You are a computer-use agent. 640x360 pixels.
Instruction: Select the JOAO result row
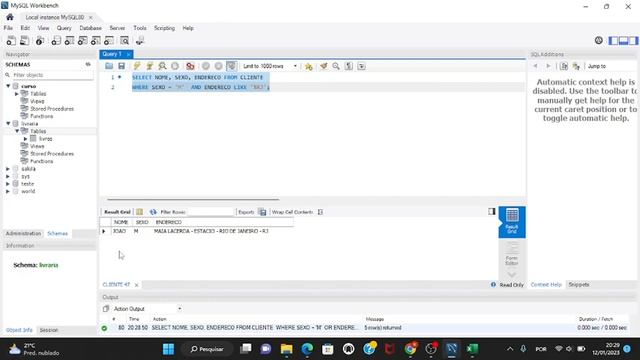pyautogui.click(x=196, y=231)
